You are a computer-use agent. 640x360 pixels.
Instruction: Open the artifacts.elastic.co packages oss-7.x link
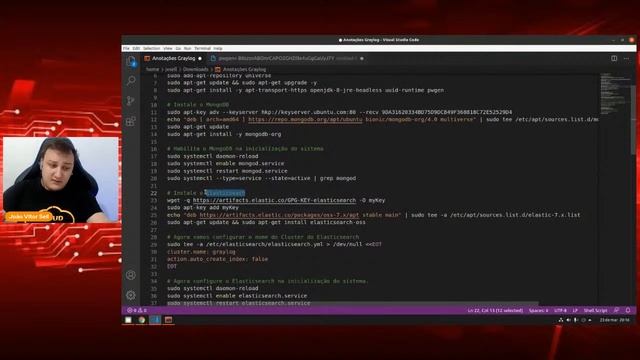pyautogui.click(x=279, y=215)
